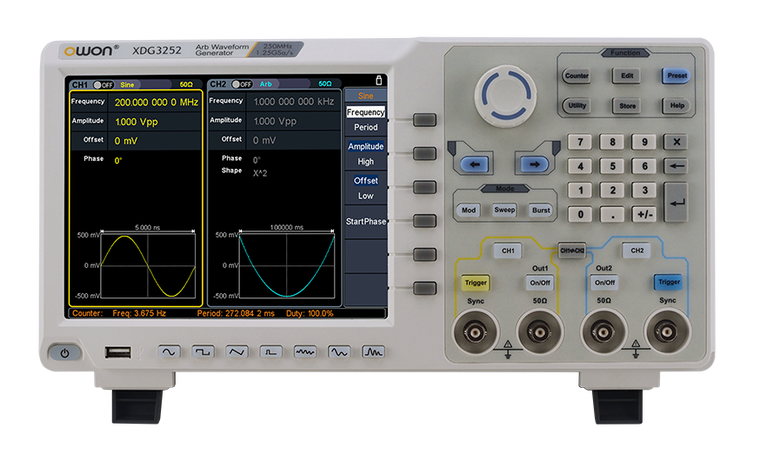
Task: Click number 5 on the keypad
Action: coord(612,166)
